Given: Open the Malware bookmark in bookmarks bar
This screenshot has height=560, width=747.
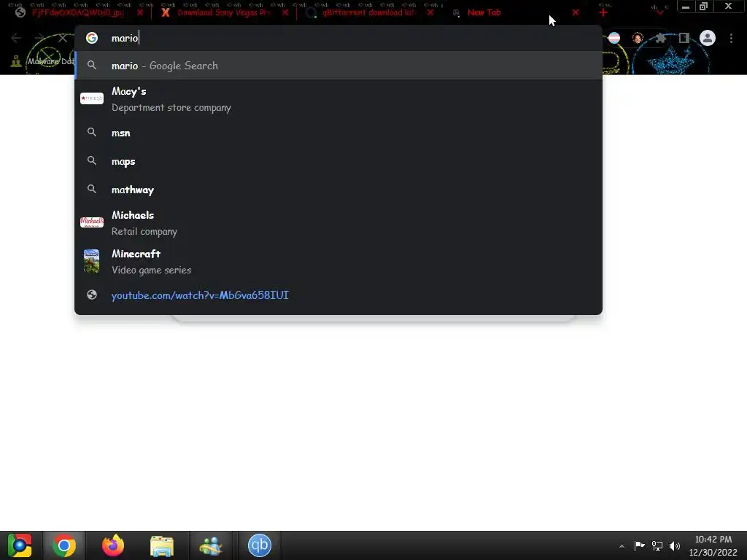Looking at the screenshot, I should point(43,61).
